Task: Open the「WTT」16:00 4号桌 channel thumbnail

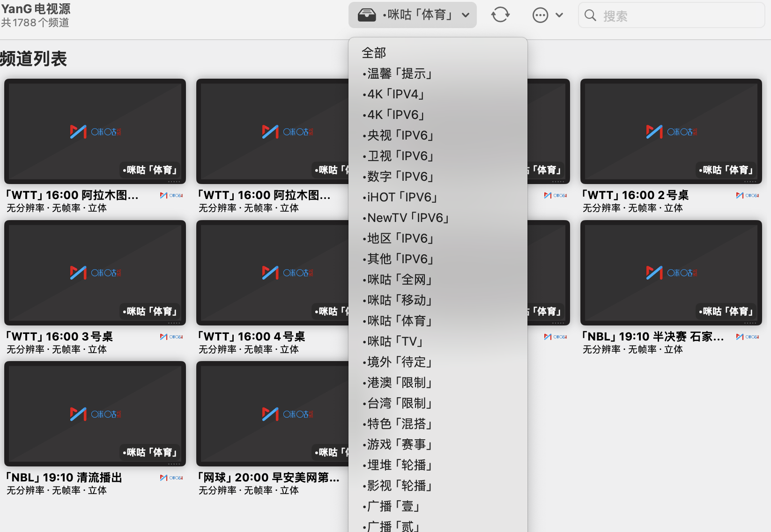Action: 273,273
